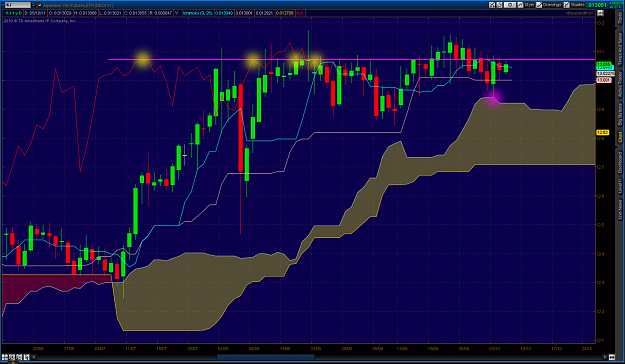Click the C: close price value
Screen dimensions: 625x364
pos(136,13)
